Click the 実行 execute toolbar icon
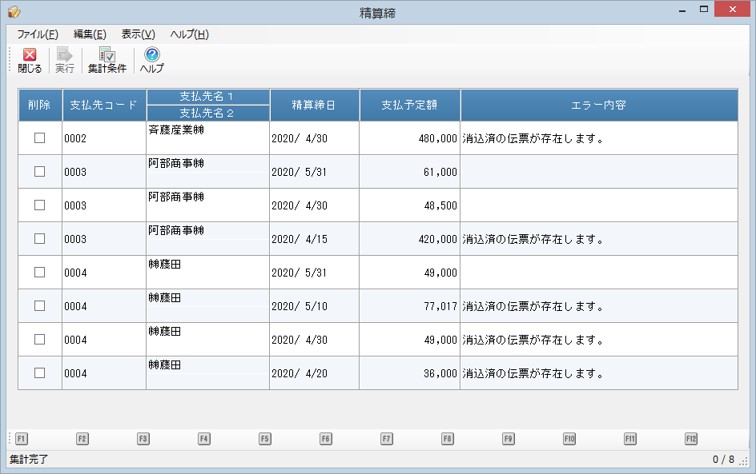 coord(64,54)
